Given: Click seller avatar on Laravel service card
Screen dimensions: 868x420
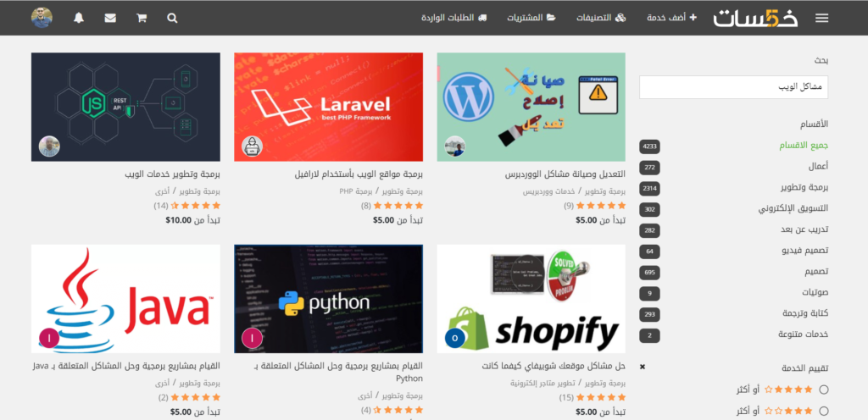Looking at the screenshot, I should coord(253,146).
